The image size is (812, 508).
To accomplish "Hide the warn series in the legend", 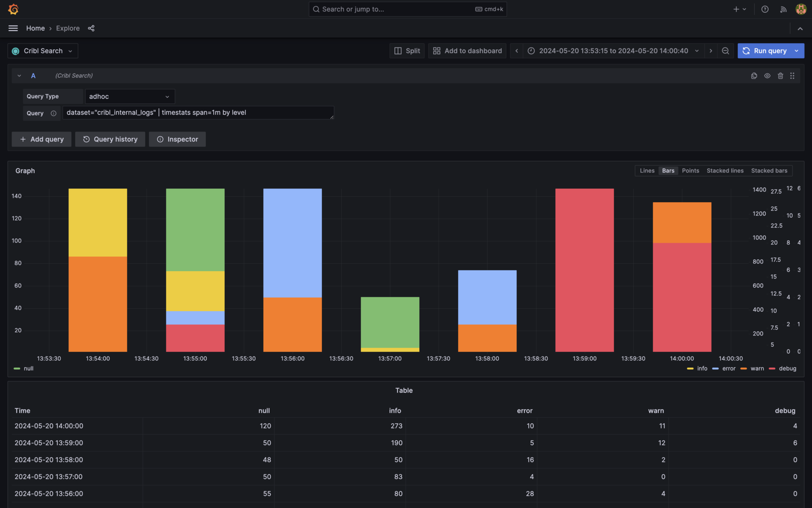I will click(757, 369).
